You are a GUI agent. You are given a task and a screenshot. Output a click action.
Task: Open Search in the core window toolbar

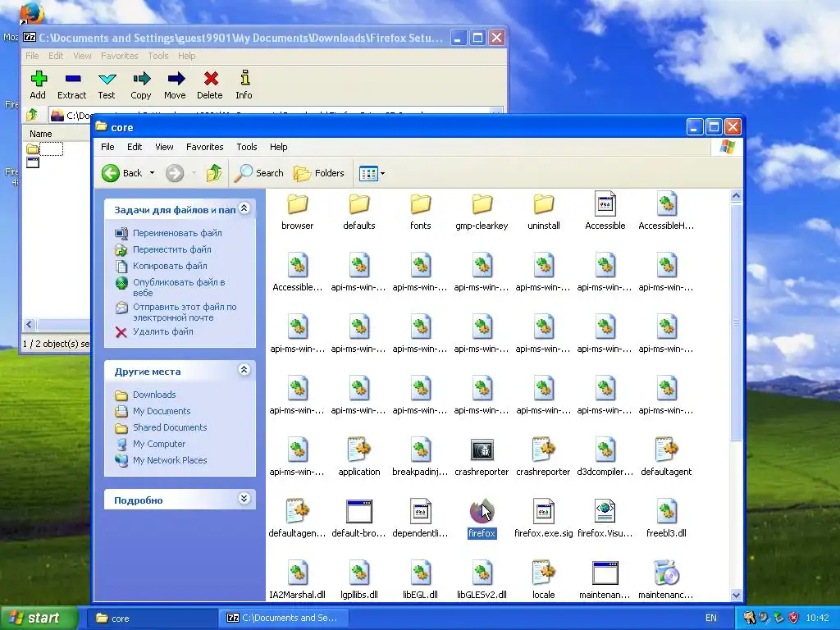pos(258,173)
